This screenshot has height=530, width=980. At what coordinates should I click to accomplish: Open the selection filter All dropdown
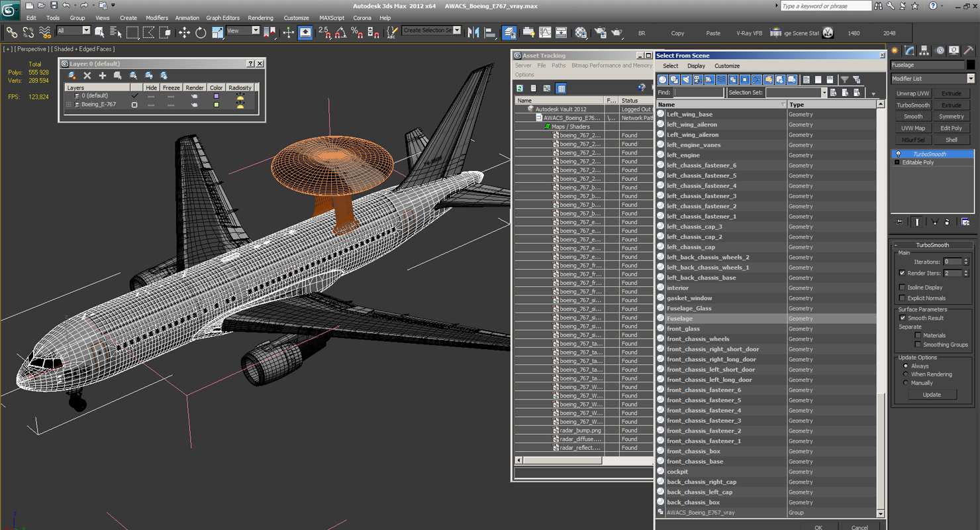tap(73, 30)
